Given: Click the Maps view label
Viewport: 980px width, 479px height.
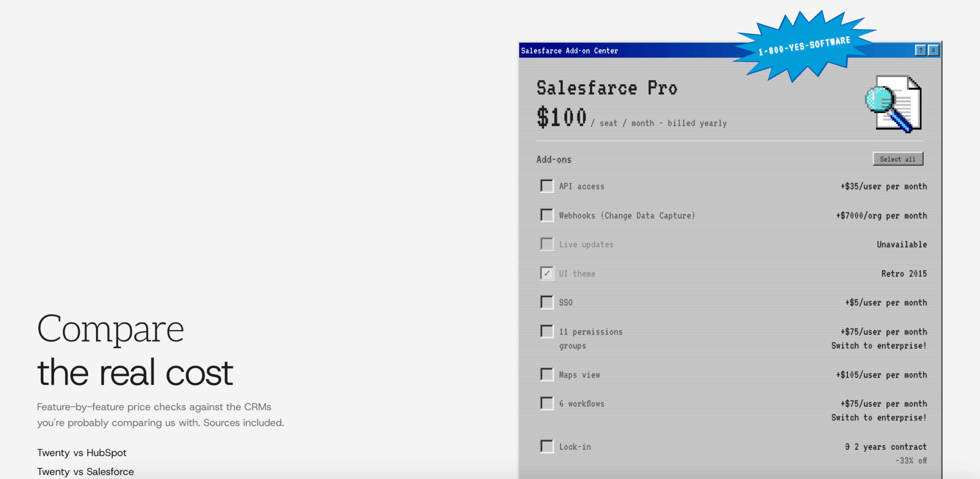Looking at the screenshot, I should [x=579, y=375].
